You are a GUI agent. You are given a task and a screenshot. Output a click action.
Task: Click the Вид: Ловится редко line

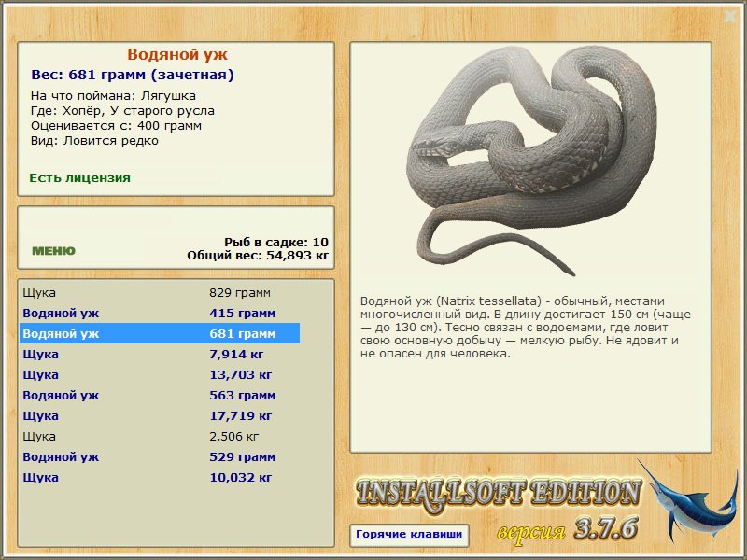click(95, 141)
